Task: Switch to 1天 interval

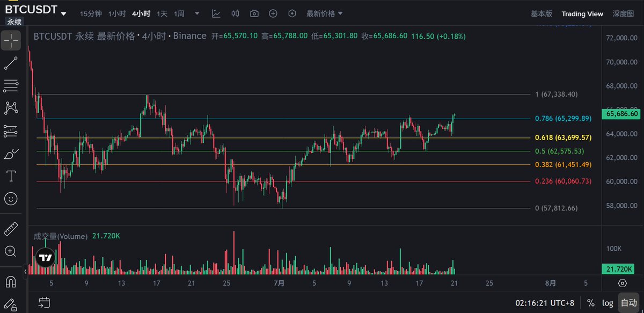Action: coord(162,13)
